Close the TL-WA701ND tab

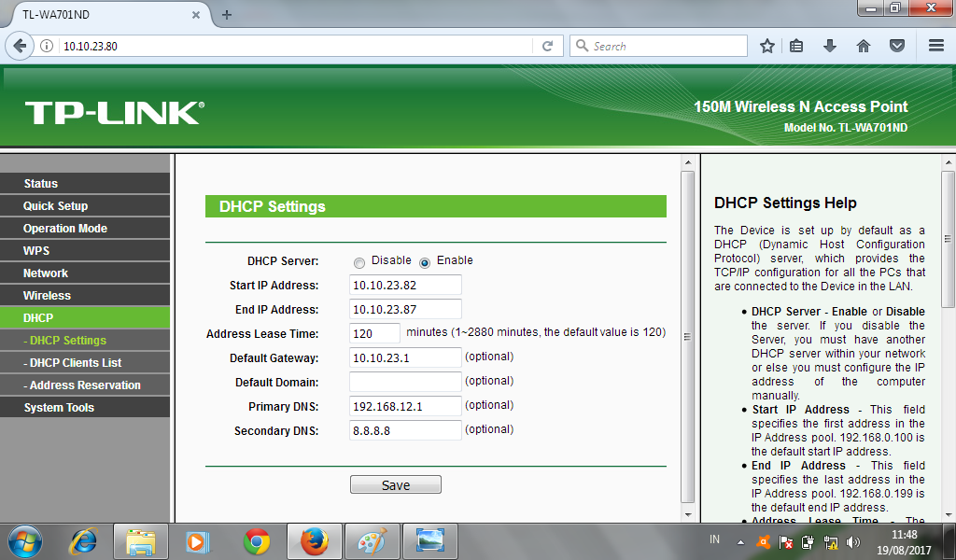196,15
